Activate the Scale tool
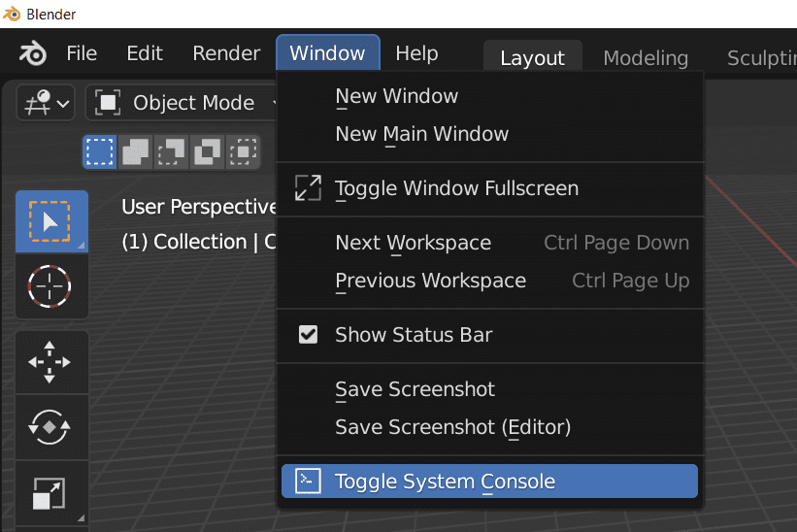 (51, 493)
